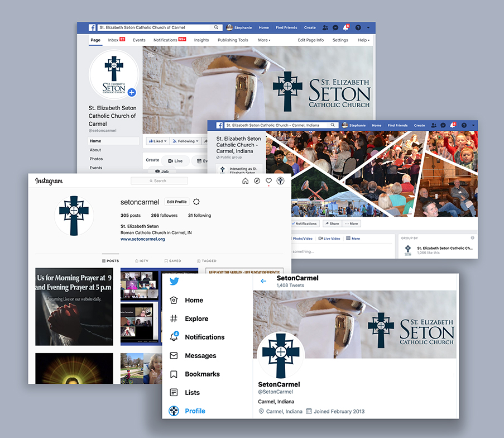Image resolution: width=504 pixels, height=438 pixels.
Task: Open notifications bell in the Facebook group window
Action: coord(453,125)
